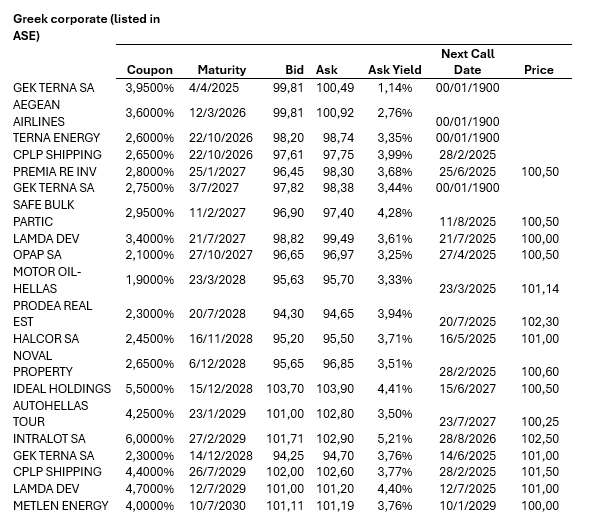Screen dimensions: 601x530
Task: Select the Price column header
Action: tap(538, 70)
